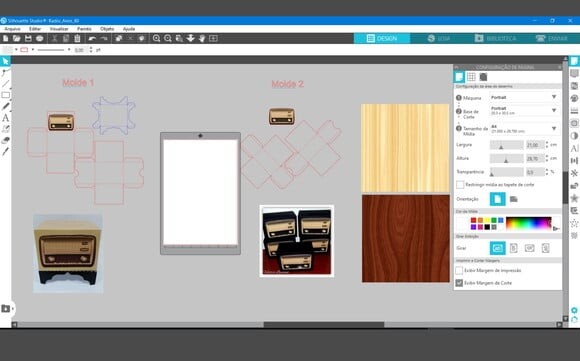Select the Eraser tool
Screen dimensions: 580x361
pyautogui.click(x=5, y=141)
